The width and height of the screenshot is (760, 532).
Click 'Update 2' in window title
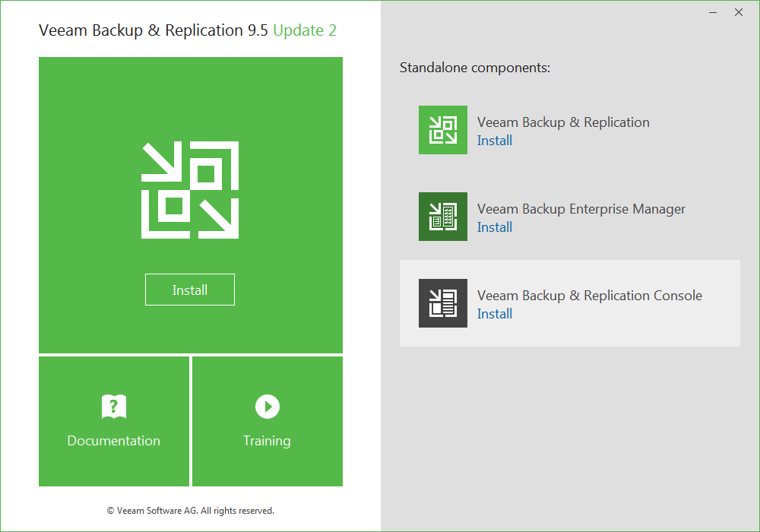(x=305, y=30)
